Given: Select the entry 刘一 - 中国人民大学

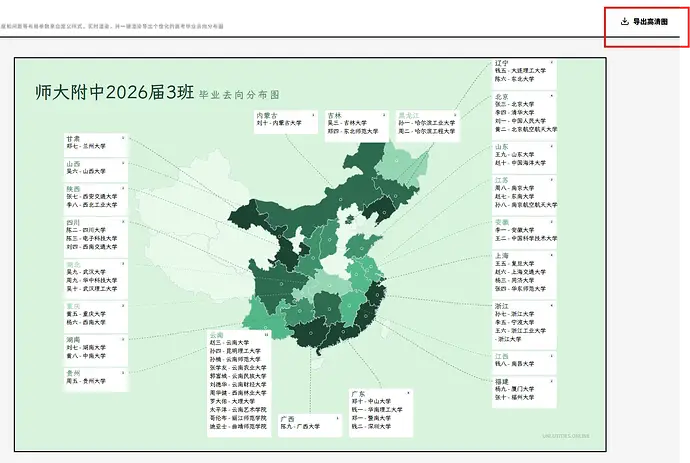Looking at the screenshot, I should click(520, 121).
